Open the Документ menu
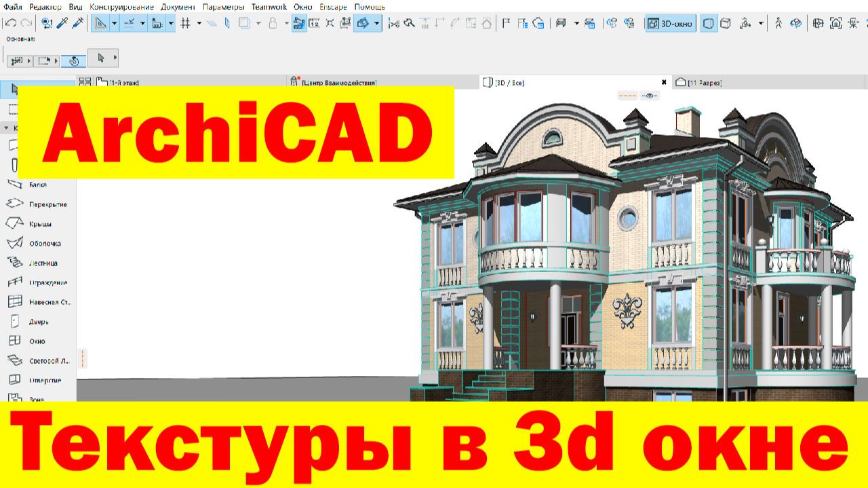 [178, 7]
